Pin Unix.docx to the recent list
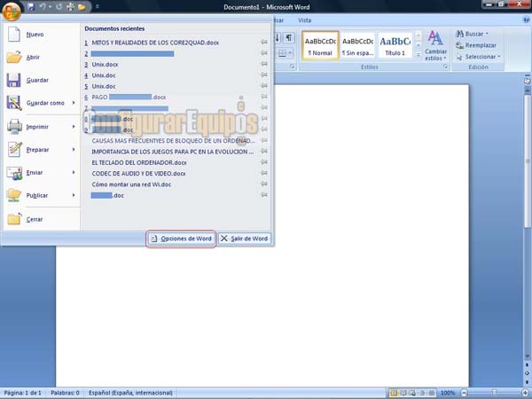The width and height of the screenshot is (532, 399). pyautogui.click(x=264, y=64)
